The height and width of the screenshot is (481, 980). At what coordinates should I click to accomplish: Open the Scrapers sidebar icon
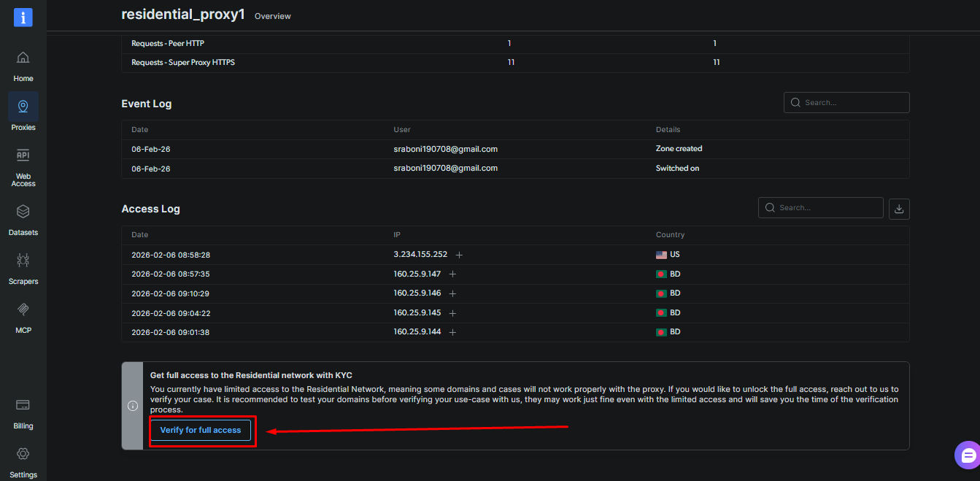click(x=23, y=261)
